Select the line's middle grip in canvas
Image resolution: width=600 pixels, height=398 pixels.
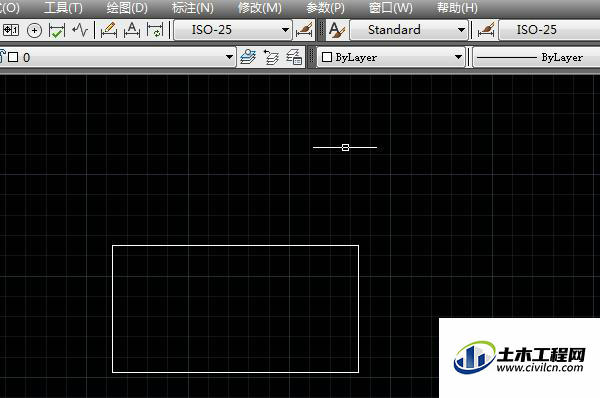pos(345,147)
